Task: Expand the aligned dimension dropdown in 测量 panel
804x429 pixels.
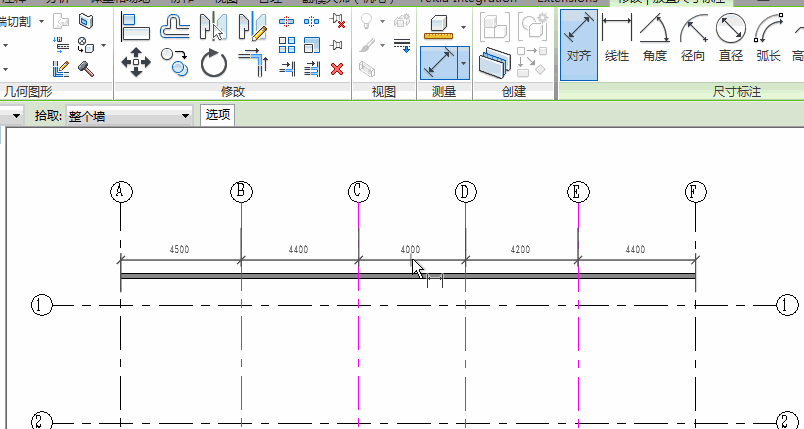Action: pyautogui.click(x=464, y=64)
